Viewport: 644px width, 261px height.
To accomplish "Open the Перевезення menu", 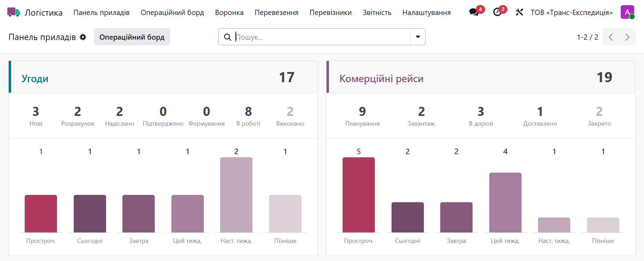I will point(276,13).
